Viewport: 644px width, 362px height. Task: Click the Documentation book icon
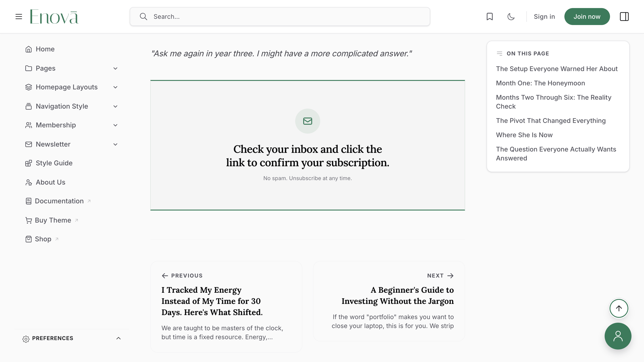pyautogui.click(x=28, y=201)
